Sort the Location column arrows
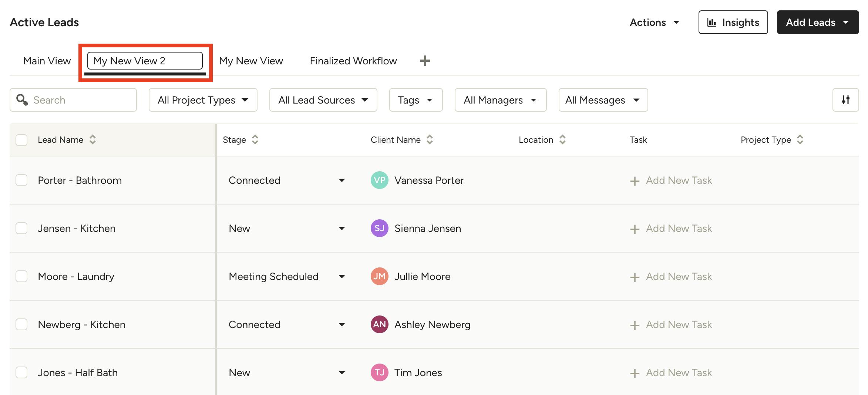The width and height of the screenshot is (868, 395). 563,140
